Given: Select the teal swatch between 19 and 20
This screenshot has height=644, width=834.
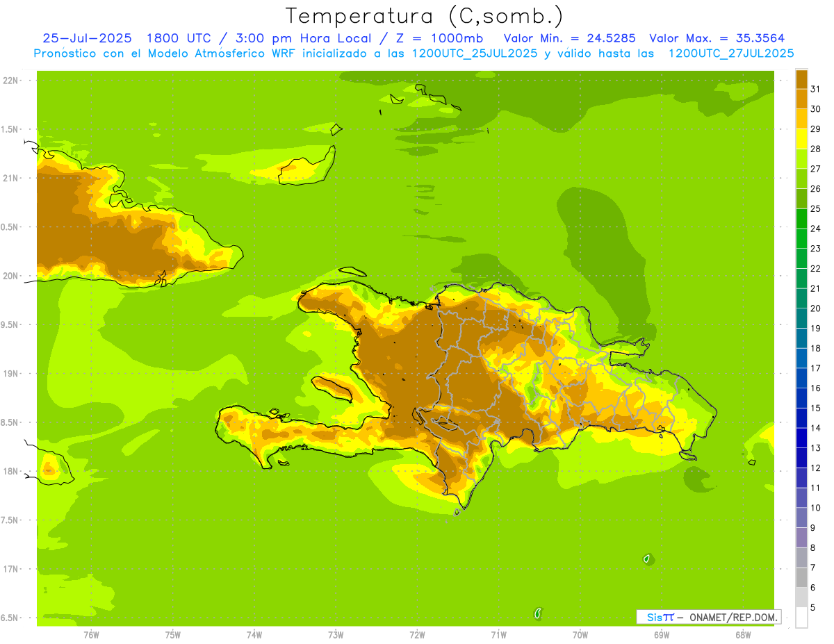Looking at the screenshot, I should pos(801,318).
